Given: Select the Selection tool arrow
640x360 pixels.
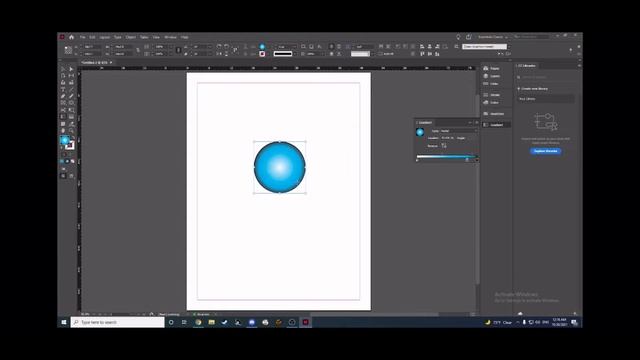Looking at the screenshot, I should click(63, 69).
